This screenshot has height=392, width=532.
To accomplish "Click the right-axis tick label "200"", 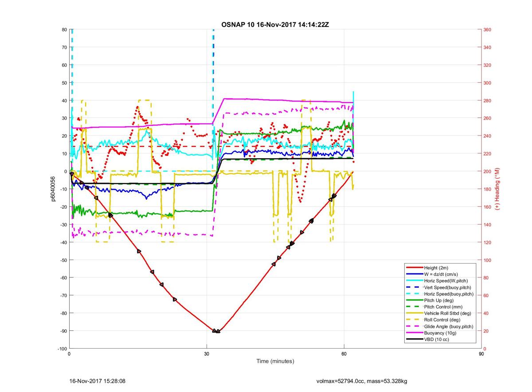I will click(488, 171).
